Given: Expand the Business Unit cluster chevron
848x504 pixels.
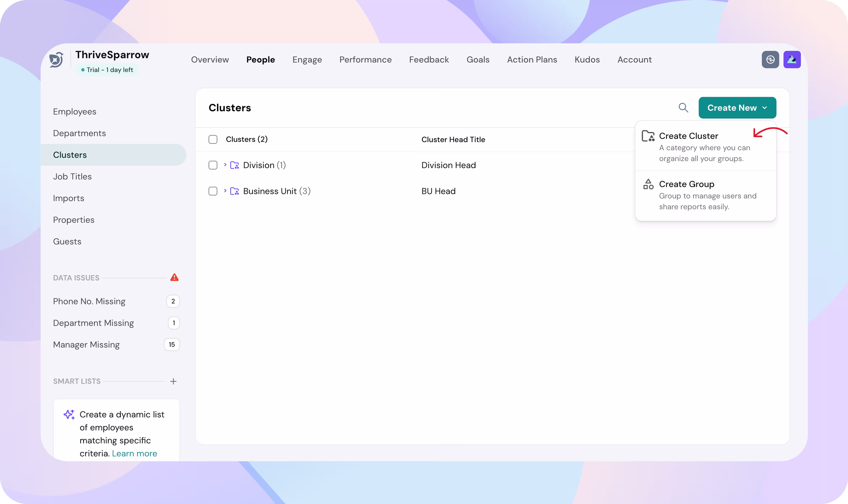Looking at the screenshot, I should coord(225,191).
